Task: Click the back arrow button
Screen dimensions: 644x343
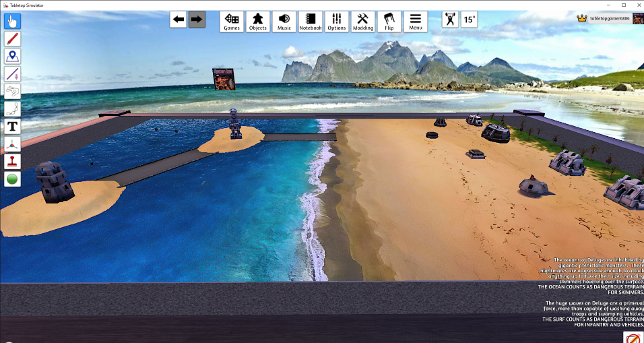Action: (179, 20)
